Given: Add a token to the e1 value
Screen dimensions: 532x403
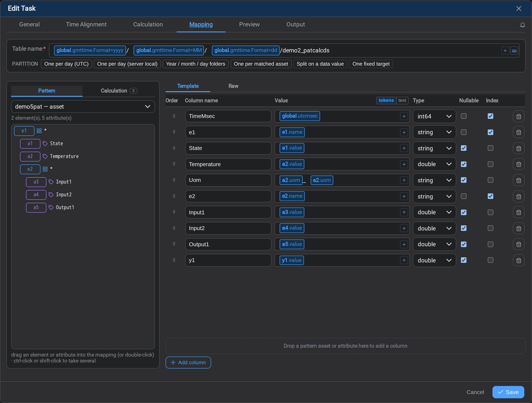Looking at the screenshot, I should (x=404, y=132).
